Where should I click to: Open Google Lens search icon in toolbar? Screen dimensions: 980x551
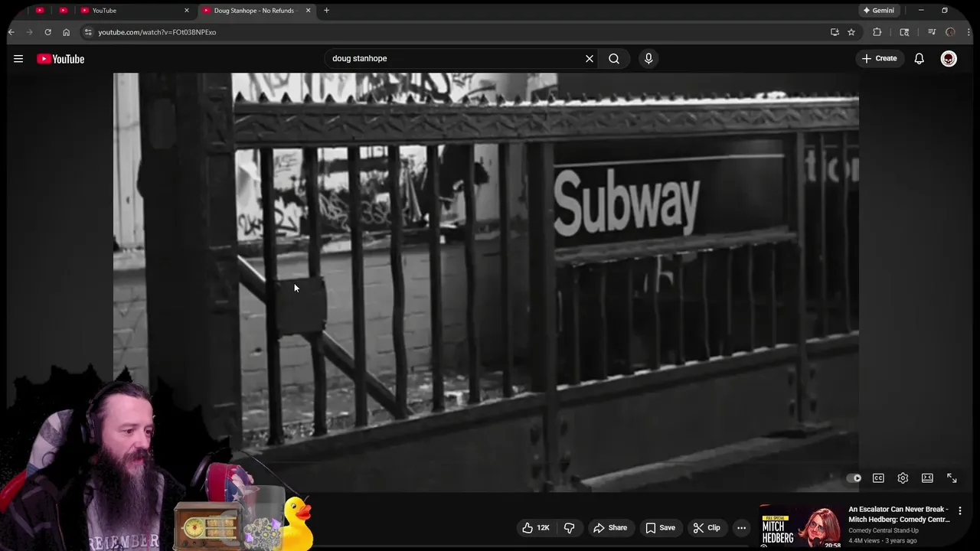pyautogui.click(x=904, y=32)
